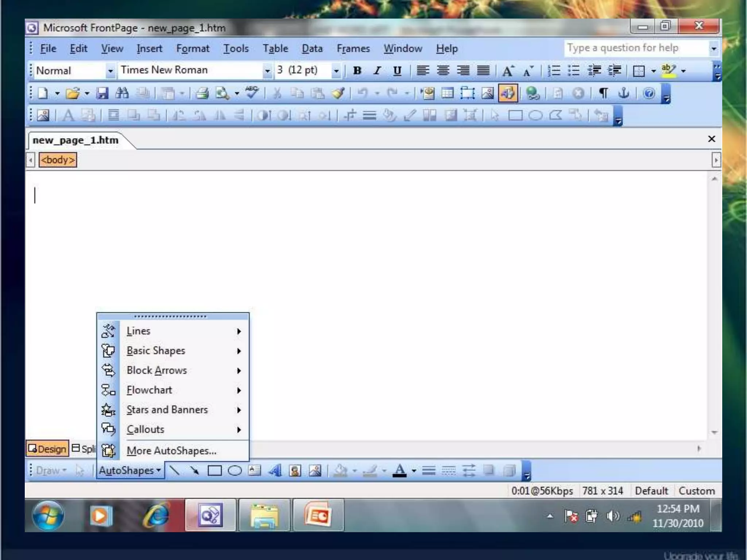Screen dimensions: 747x560
Task: Open the font size dropdown
Action: (336, 70)
